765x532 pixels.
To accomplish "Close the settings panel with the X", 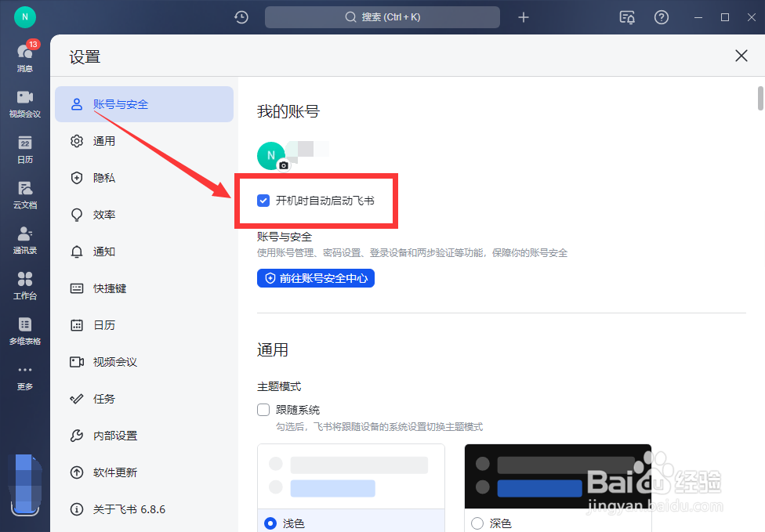I will pos(741,56).
